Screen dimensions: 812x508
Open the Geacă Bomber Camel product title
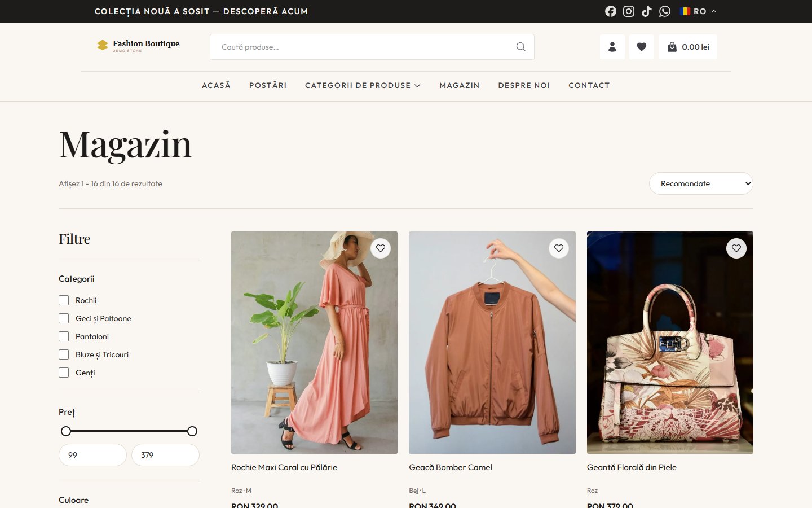[x=451, y=467]
